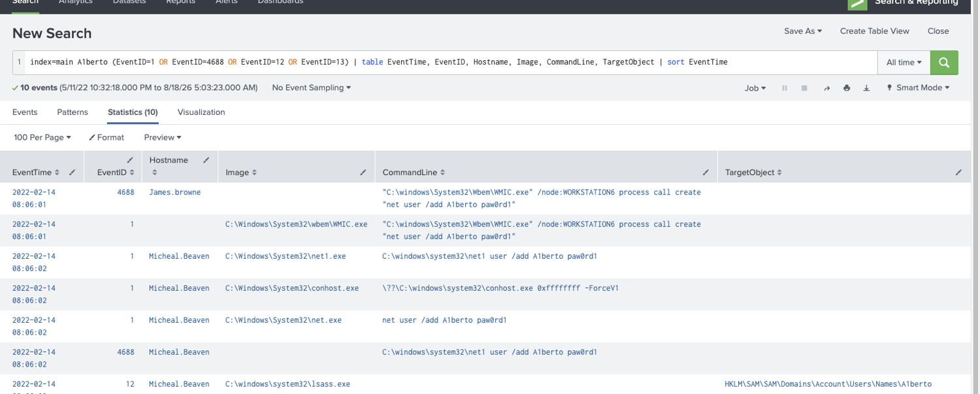This screenshot has height=394, width=980.
Task: Switch to the Events tab
Action: (25, 112)
